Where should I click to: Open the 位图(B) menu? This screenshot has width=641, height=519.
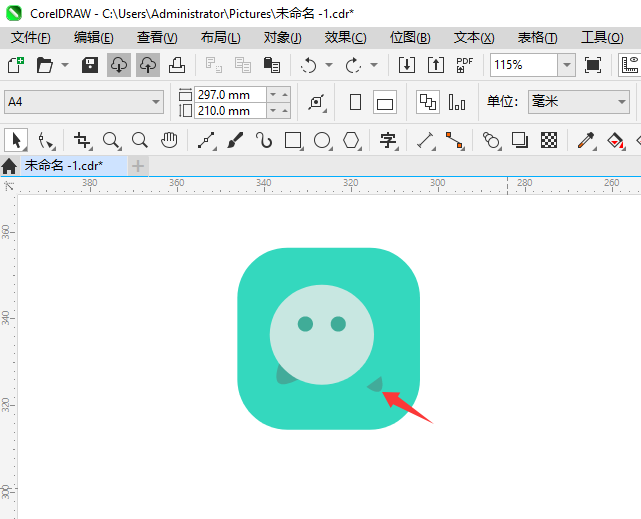pyautogui.click(x=410, y=38)
